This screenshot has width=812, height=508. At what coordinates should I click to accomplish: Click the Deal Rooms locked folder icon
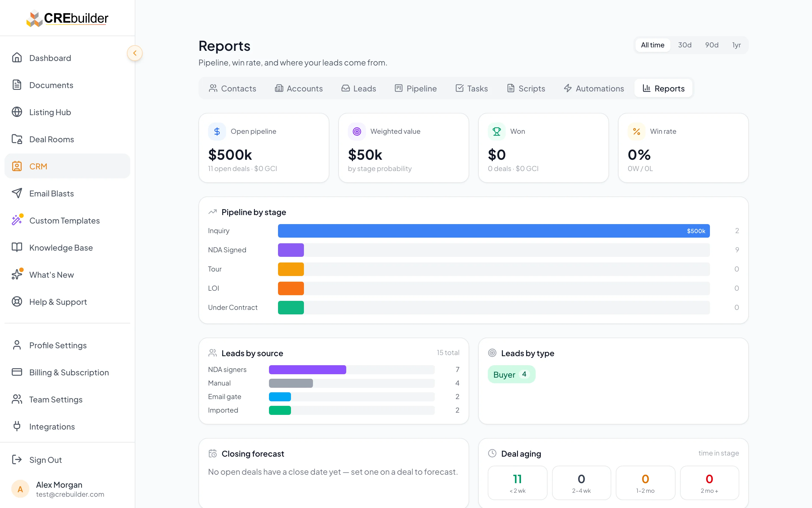click(x=17, y=139)
